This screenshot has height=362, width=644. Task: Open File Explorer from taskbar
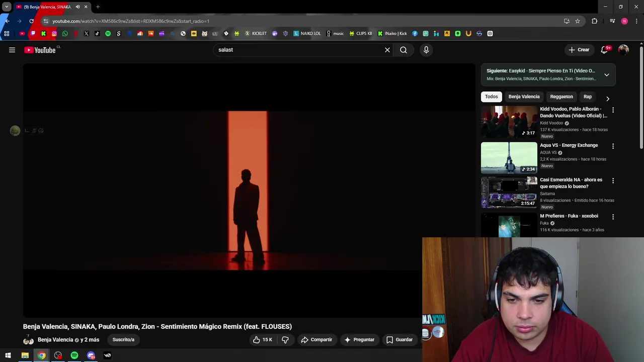pos(25,355)
